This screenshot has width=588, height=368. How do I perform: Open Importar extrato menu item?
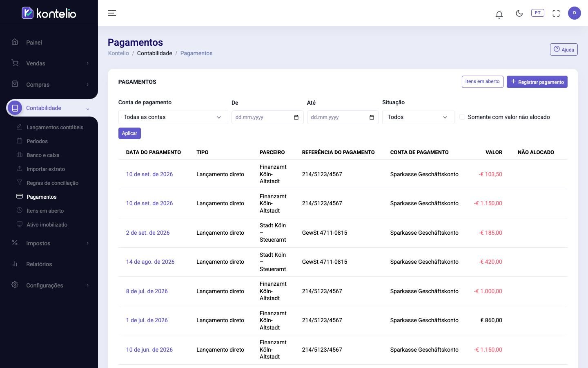[46, 169]
